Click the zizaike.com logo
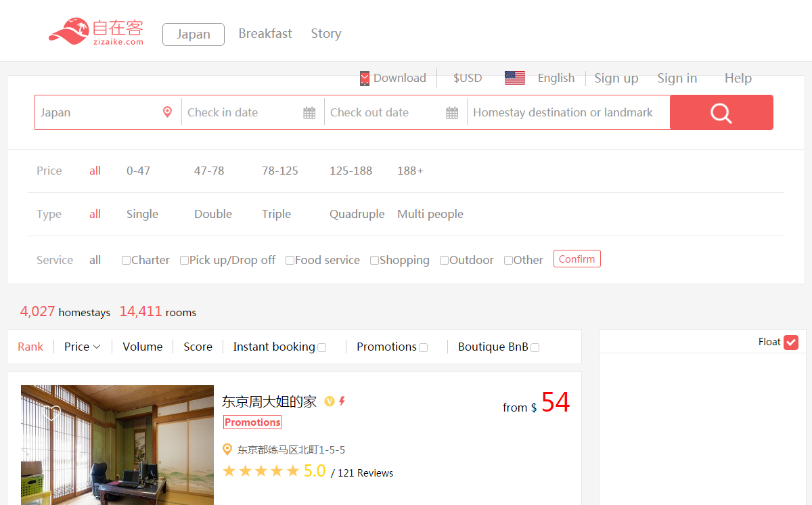 [96, 32]
